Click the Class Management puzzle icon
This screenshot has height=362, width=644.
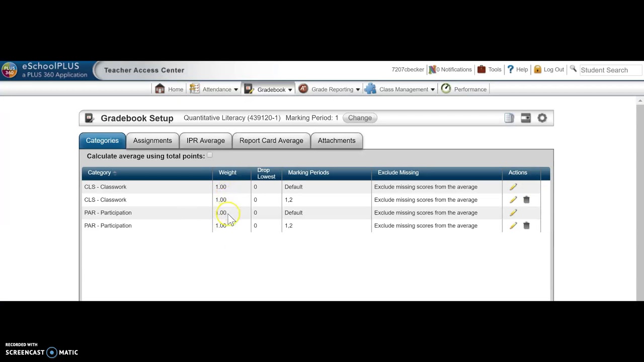(x=370, y=89)
